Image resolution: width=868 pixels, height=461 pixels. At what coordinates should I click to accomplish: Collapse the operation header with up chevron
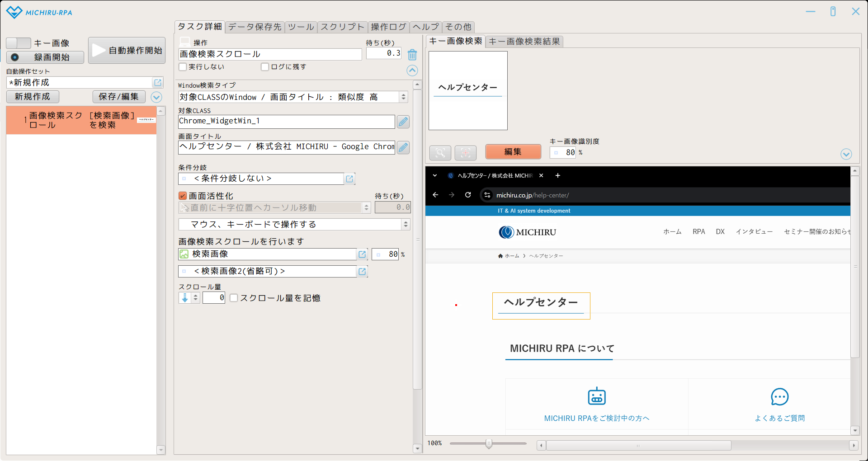[x=412, y=71]
